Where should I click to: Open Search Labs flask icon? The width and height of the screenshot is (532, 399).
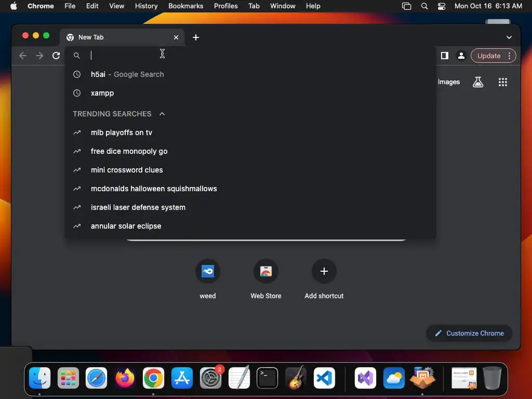(x=478, y=82)
